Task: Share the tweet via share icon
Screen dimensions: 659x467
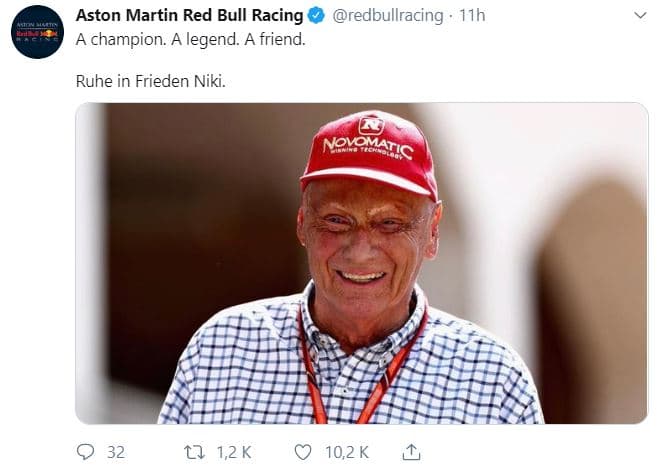Action: tap(412, 452)
